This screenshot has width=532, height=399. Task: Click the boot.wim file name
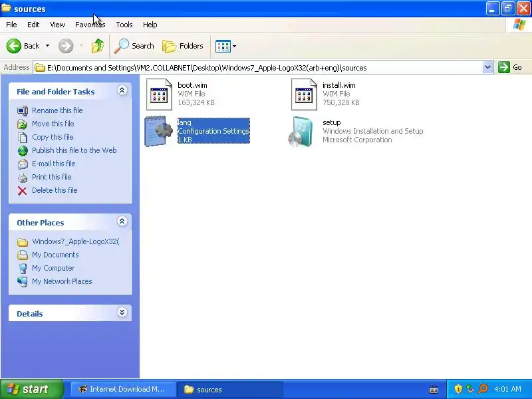192,85
